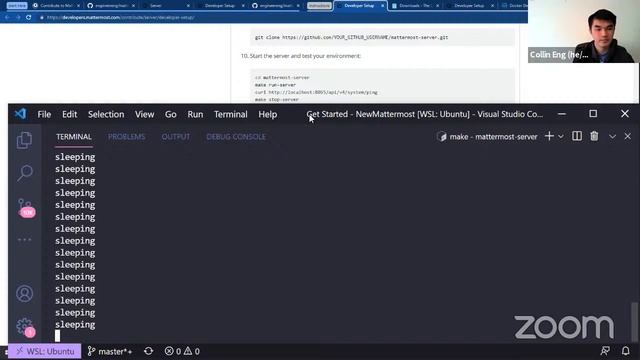
Task: Click 'Start the server and test' step text
Action: click(305, 56)
